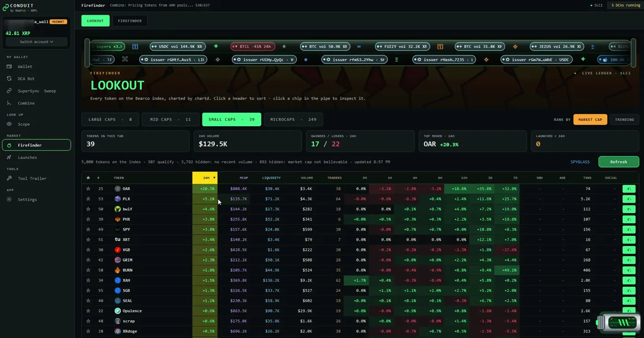Favorite OAR with its star toggle
Image resolution: width=644 pixels, height=338 pixels.
click(88, 189)
